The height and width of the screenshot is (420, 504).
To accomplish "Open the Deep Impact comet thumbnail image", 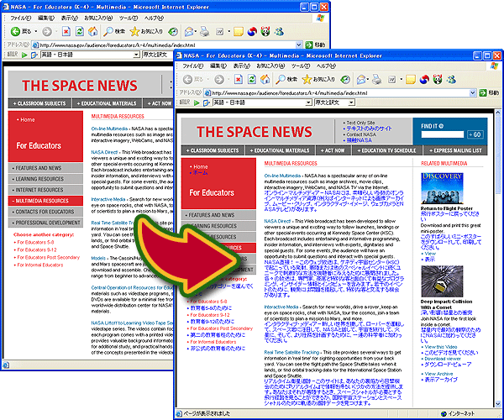I will pyautogui.click(x=442, y=281).
